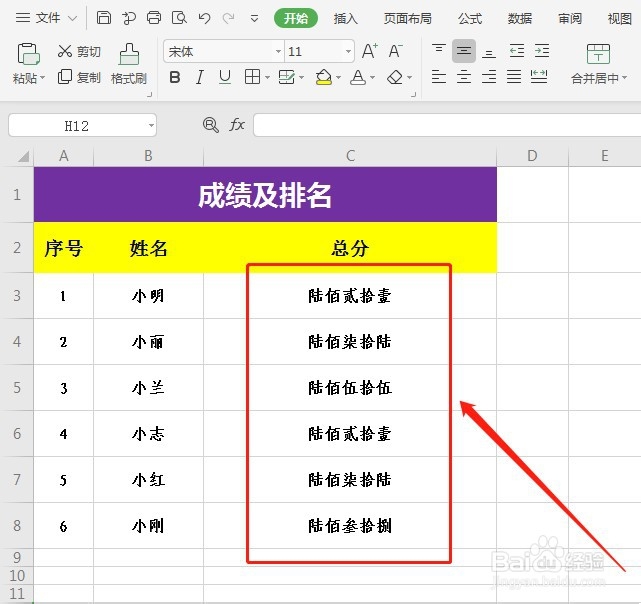This screenshot has height=604, width=641.
Task: Select column B header
Action: [148, 156]
